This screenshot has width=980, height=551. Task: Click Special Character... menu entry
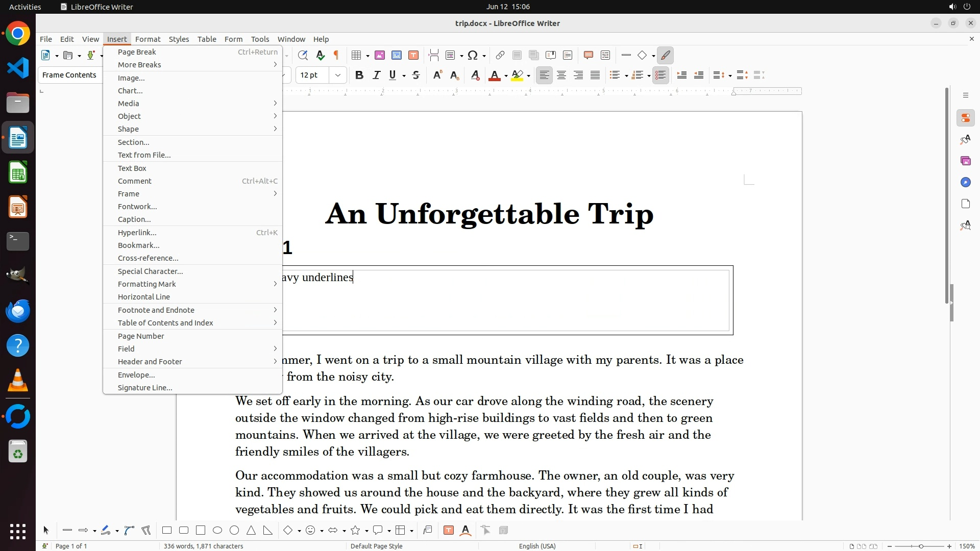tap(150, 271)
